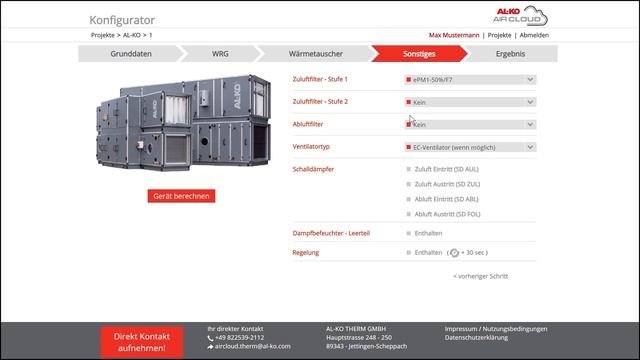Open Impressum / Nutzungsbedingungen link

tap(496, 329)
